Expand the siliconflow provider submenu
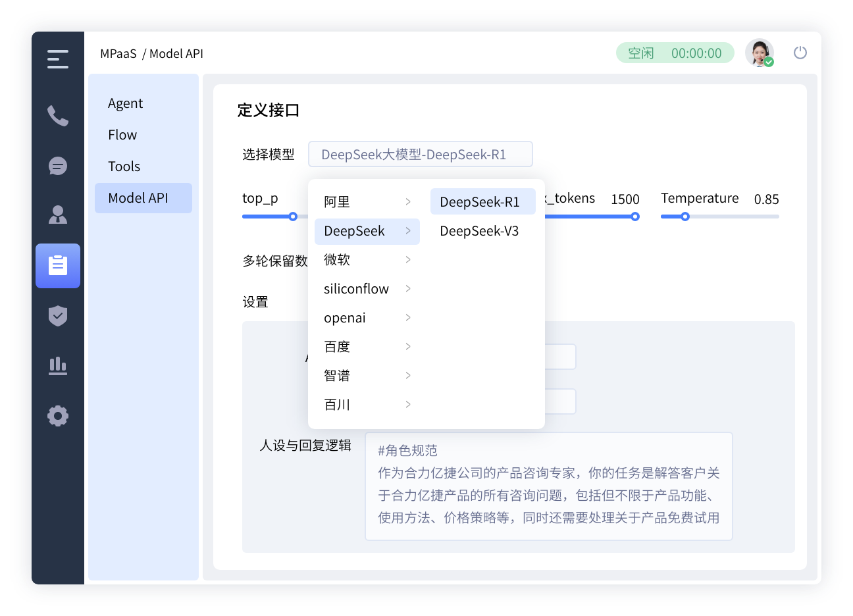The image size is (853, 616). [x=367, y=289]
